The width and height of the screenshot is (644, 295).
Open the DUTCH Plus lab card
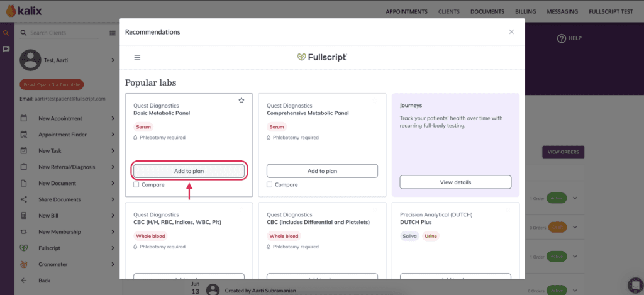pos(455,240)
